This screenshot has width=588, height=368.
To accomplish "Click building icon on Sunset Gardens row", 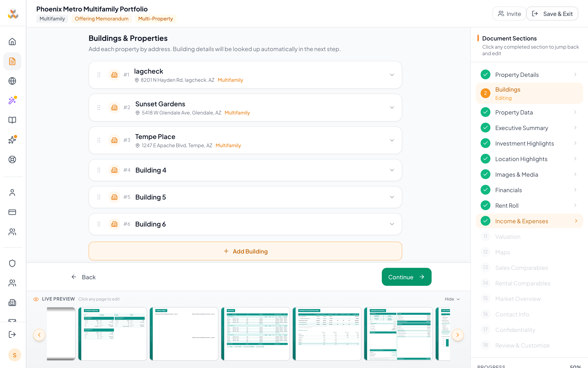I will pyautogui.click(x=114, y=108).
